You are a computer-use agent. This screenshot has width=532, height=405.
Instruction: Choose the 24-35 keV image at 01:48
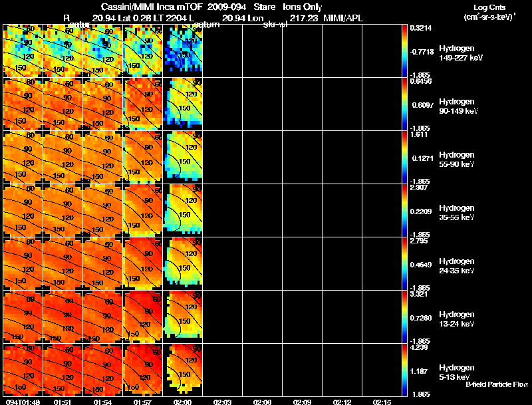pos(23,263)
